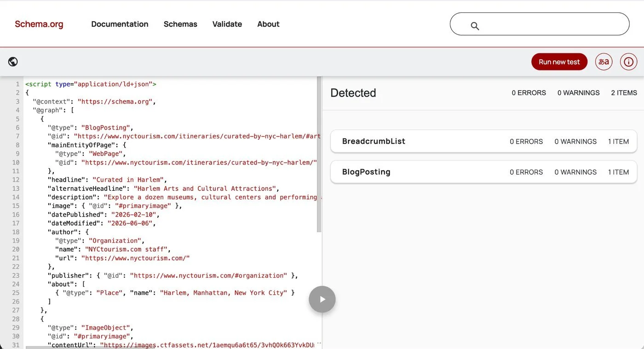This screenshot has height=349, width=644.
Task: Click the "https://schema.org" context value
Action: coord(115,102)
